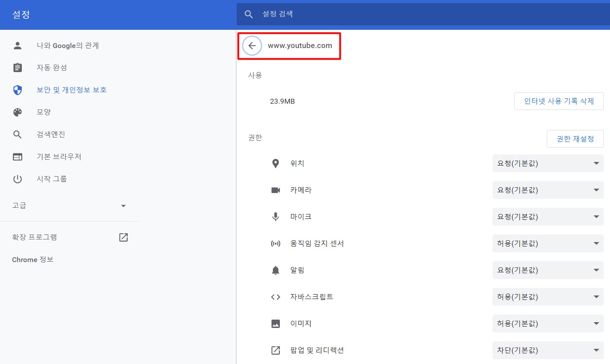Open the 카메라 permission dropdown
610x364 pixels.
point(548,190)
